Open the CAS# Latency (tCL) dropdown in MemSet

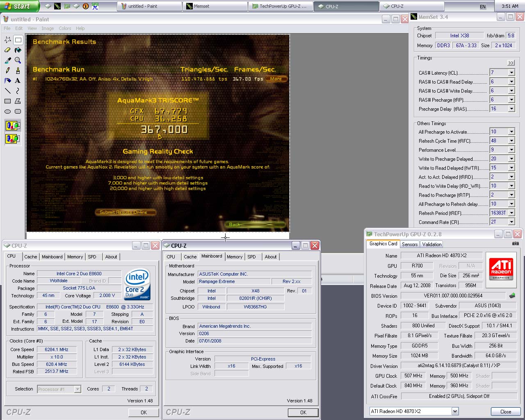(511, 73)
